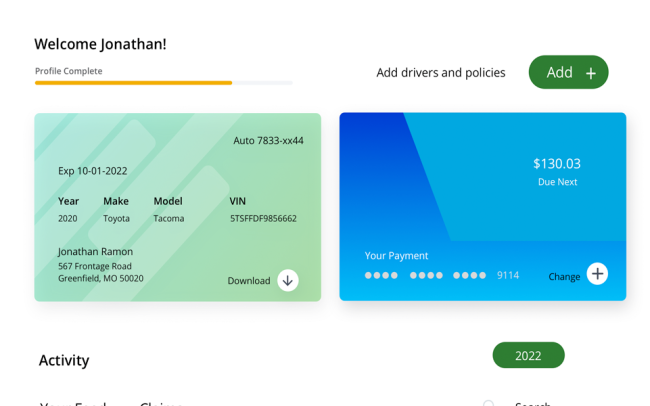Viewport: 650px width, 406px height.
Task: Click the download arrow icon on the auto card
Action: 288,280
